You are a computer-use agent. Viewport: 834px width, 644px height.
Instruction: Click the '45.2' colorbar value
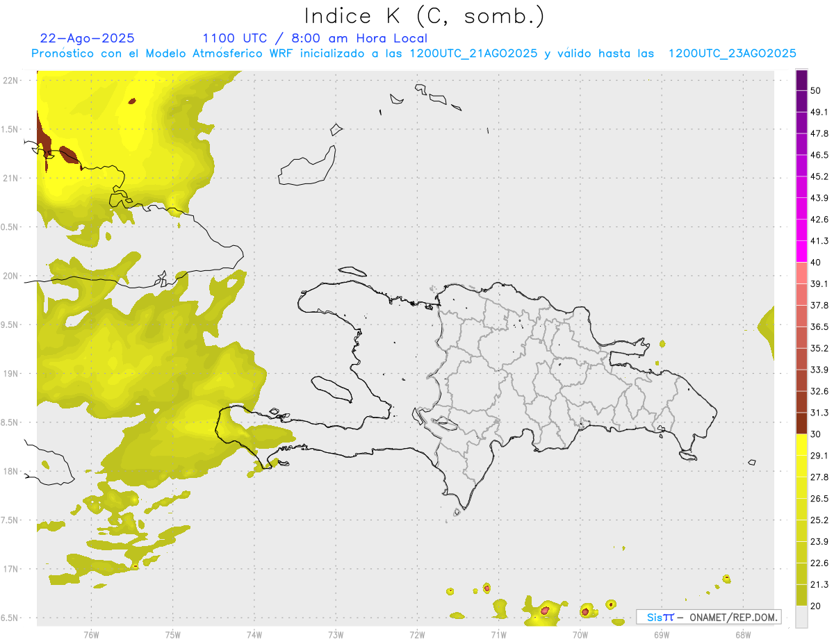click(x=819, y=176)
